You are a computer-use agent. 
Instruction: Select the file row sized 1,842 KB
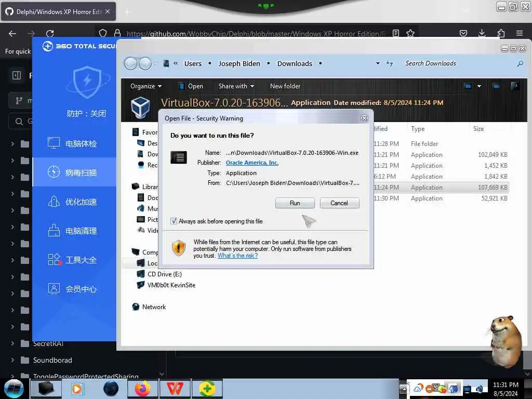pos(441,177)
